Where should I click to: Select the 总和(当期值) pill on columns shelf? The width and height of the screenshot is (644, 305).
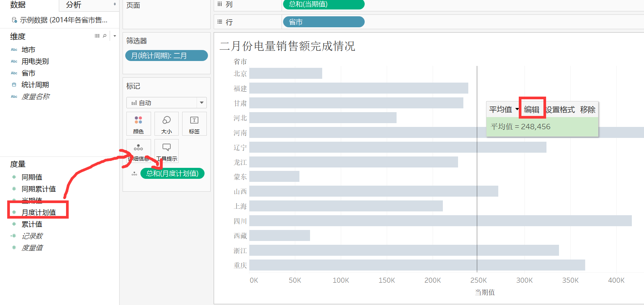tap(324, 4)
